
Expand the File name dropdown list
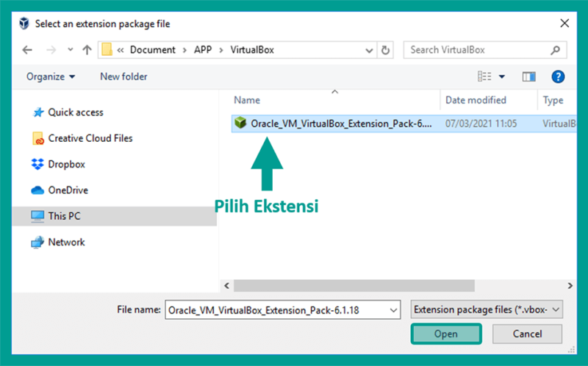point(393,310)
